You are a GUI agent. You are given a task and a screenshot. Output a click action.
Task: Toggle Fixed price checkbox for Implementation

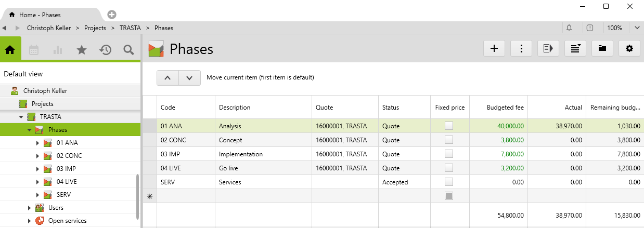[448, 154]
